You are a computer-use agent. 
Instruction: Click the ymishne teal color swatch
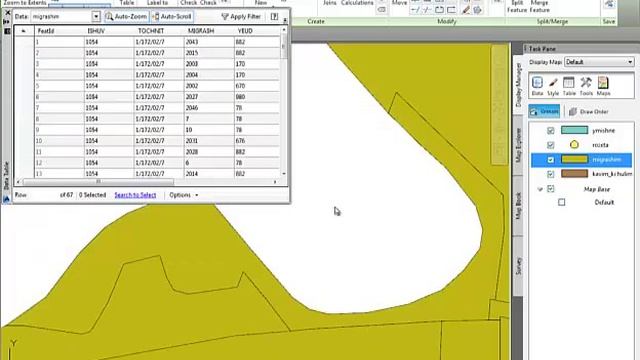click(x=574, y=130)
